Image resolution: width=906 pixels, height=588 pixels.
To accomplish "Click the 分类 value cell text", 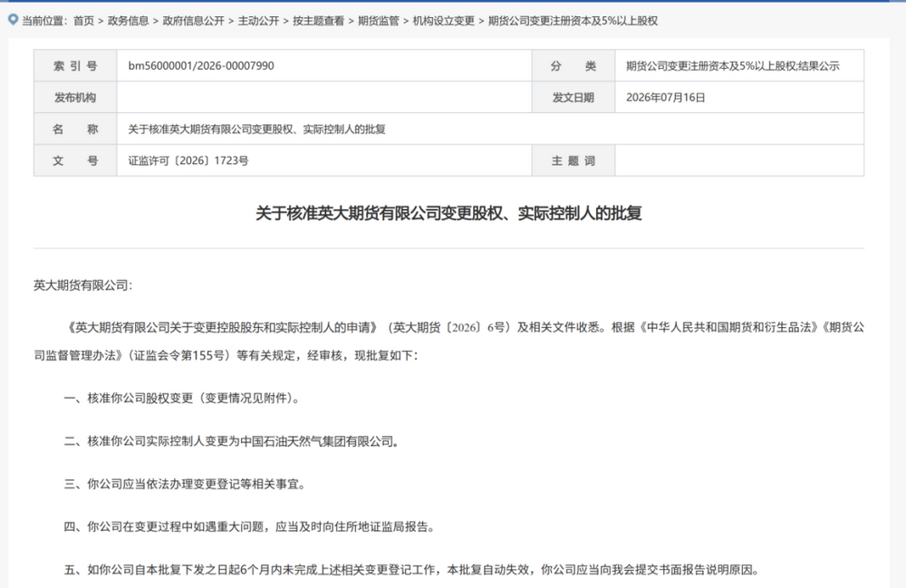I will point(733,66).
